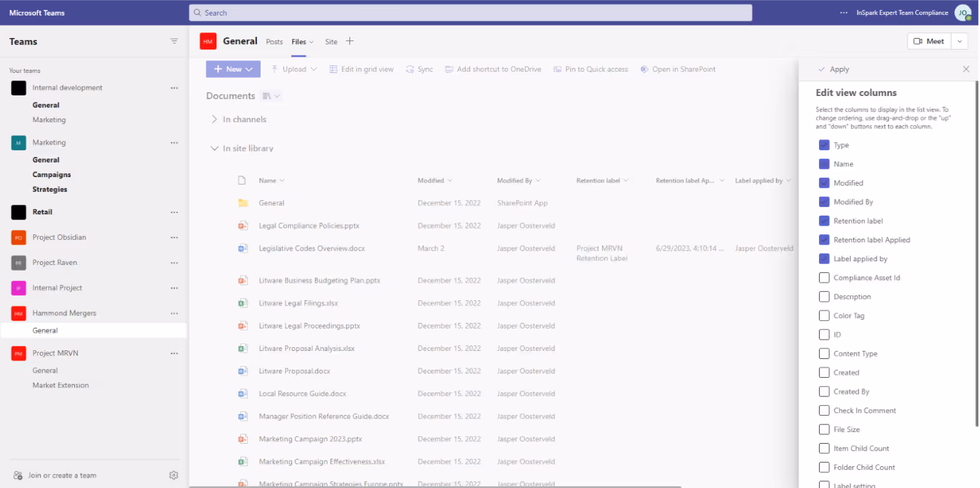Open Project MRVN more options

[174, 353]
